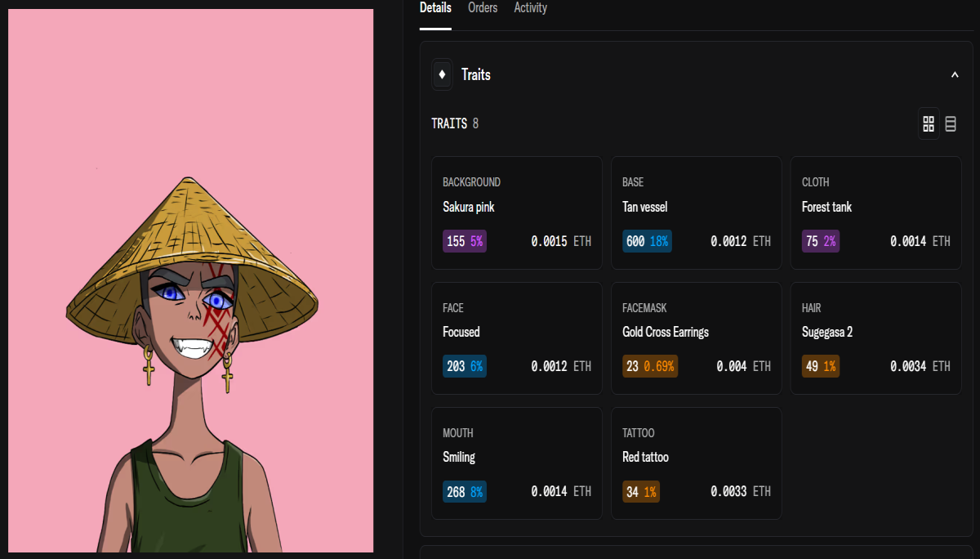This screenshot has height=559, width=980.
Task: Switch traits to grid view
Action: [x=929, y=123]
